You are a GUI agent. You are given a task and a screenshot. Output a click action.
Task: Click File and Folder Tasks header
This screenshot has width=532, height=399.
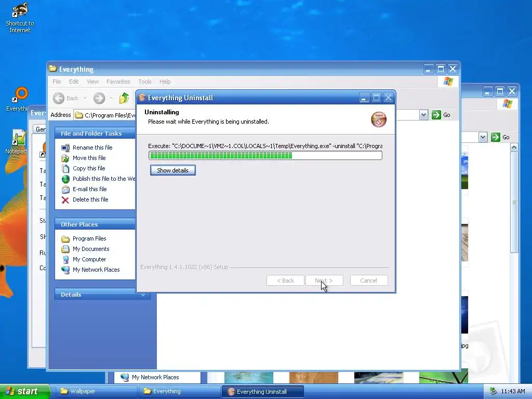pos(95,134)
